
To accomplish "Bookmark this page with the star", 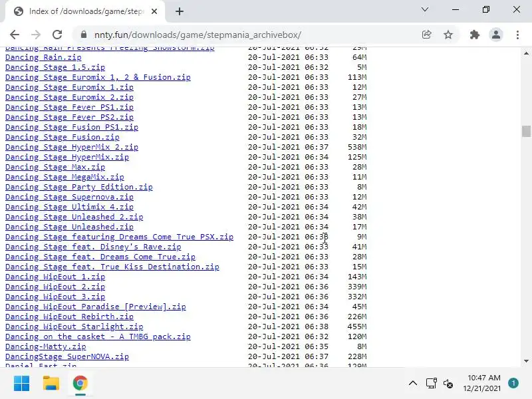I will tap(448, 35).
